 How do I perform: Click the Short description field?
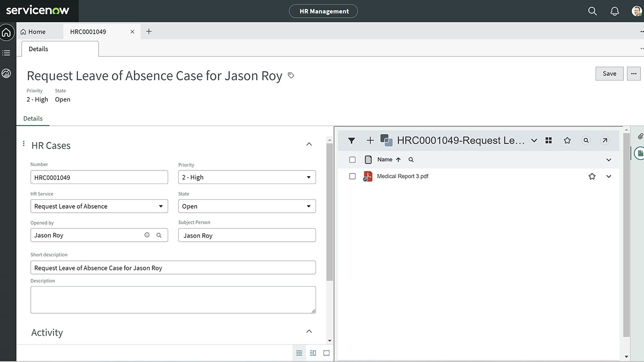(x=173, y=267)
